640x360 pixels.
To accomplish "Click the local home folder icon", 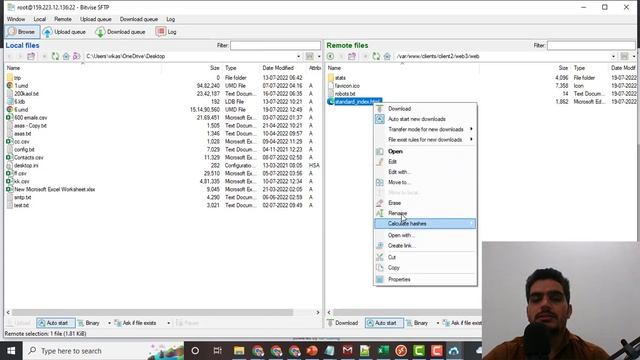I will [66, 56].
